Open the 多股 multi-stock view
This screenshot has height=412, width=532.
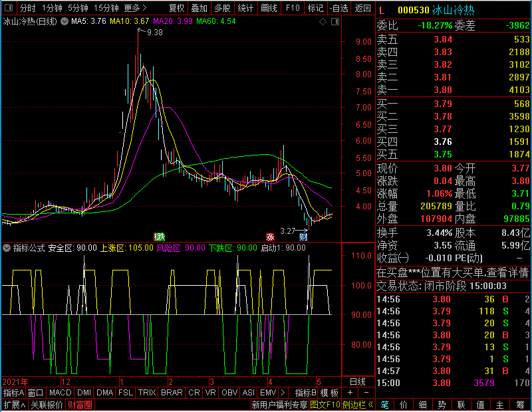point(222,8)
